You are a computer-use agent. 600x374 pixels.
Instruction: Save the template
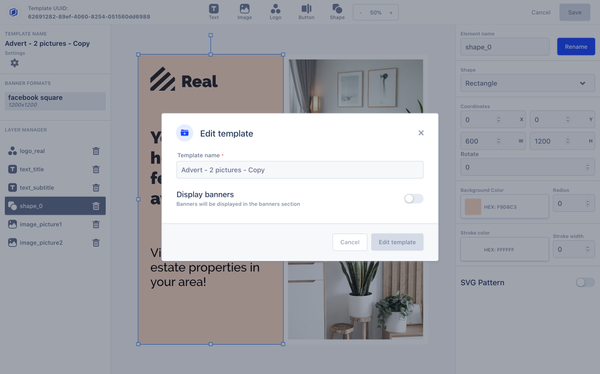point(575,12)
